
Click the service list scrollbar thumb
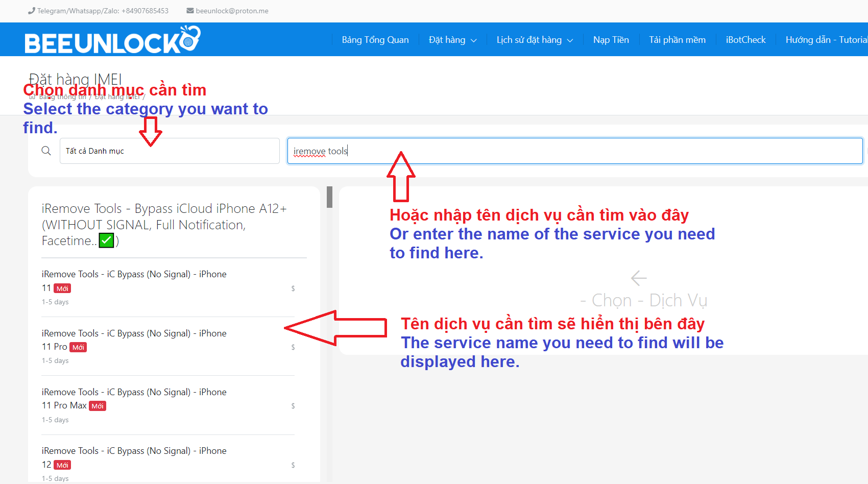click(x=329, y=197)
